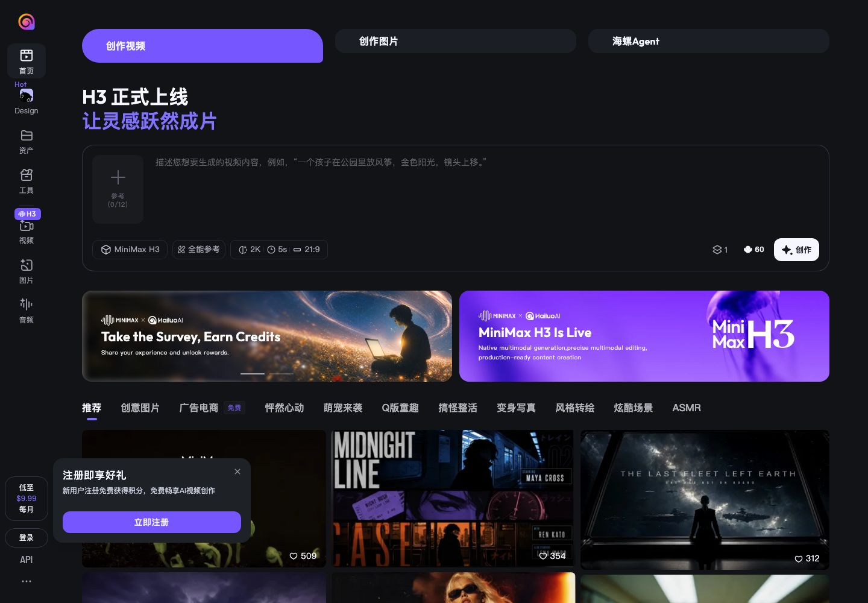Open the 全能参考 mode selector
The image size is (868, 603).
(x=199, y=250)
